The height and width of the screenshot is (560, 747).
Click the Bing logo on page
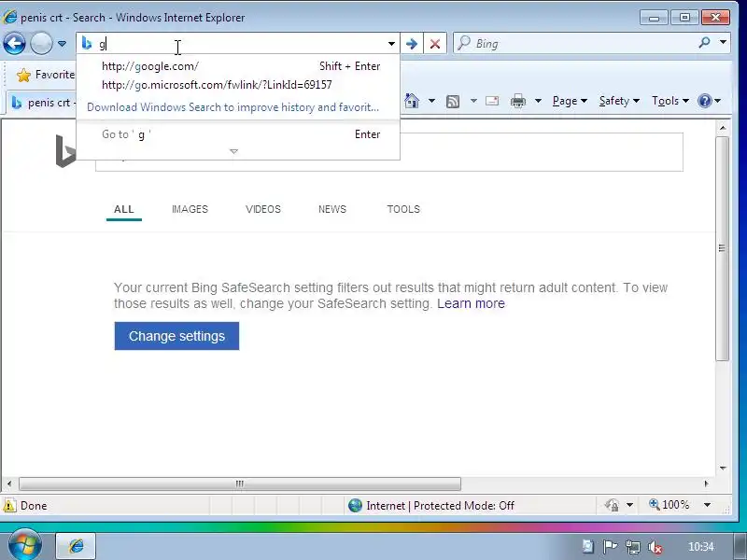[x=65, y=151]
